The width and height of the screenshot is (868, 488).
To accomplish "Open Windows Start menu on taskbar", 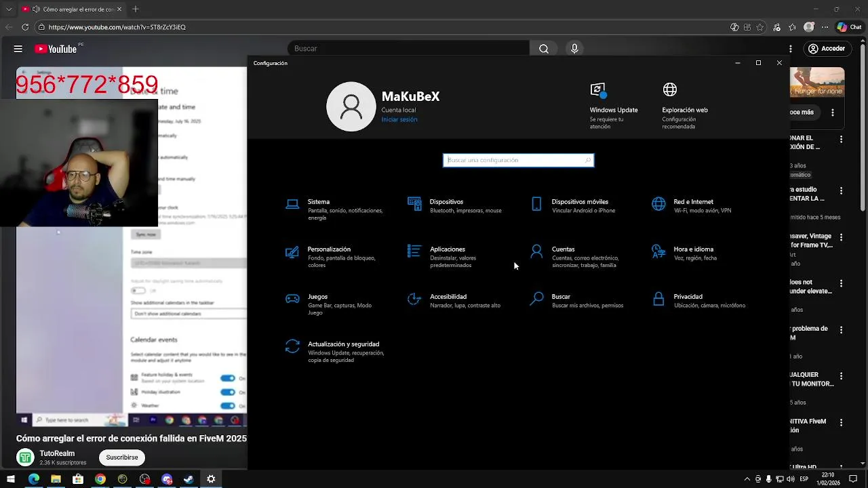I will pos(11,479).
